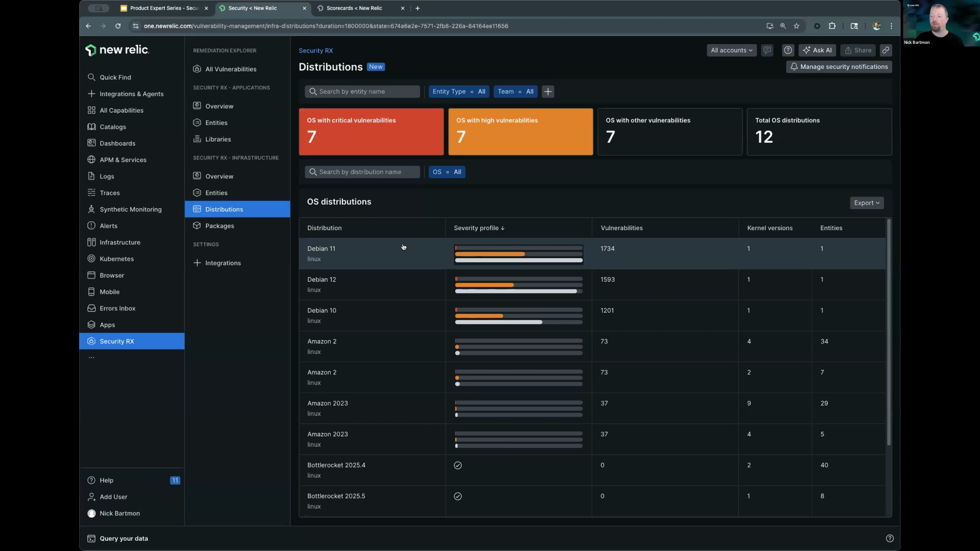Image resolution: width=980 pixels, height=551 pixels.
Task: Switch to the Product Expert Series browser tab
Action: [164, 8]
